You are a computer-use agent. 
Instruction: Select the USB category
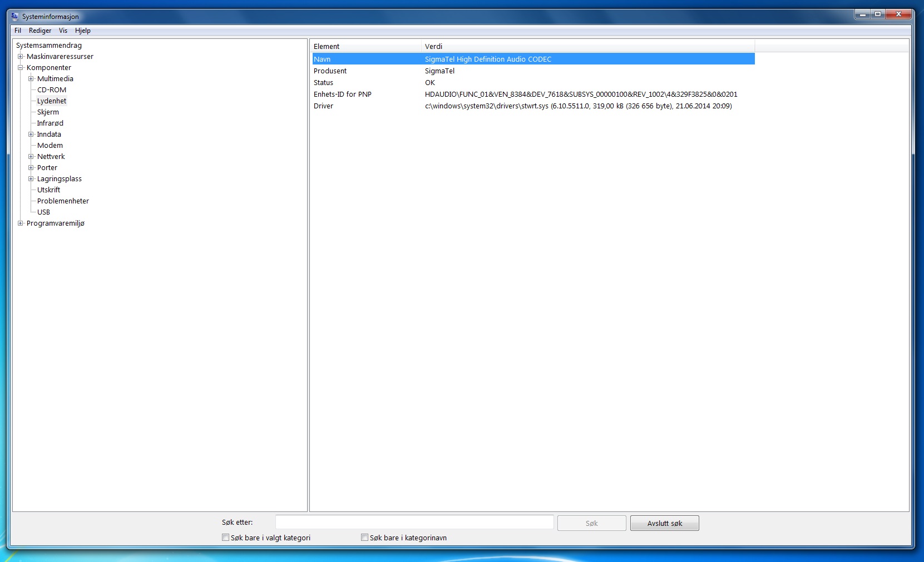(43, 212)
